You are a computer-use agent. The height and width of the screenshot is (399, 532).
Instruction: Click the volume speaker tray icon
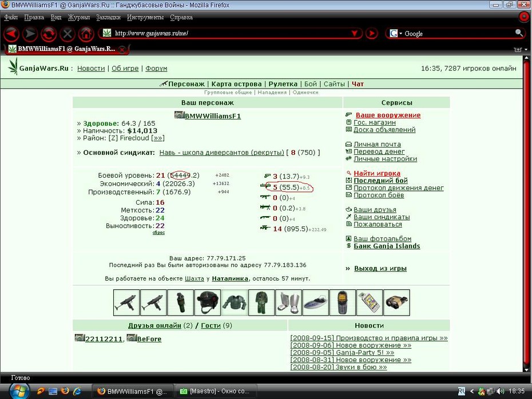click(500, 391)
